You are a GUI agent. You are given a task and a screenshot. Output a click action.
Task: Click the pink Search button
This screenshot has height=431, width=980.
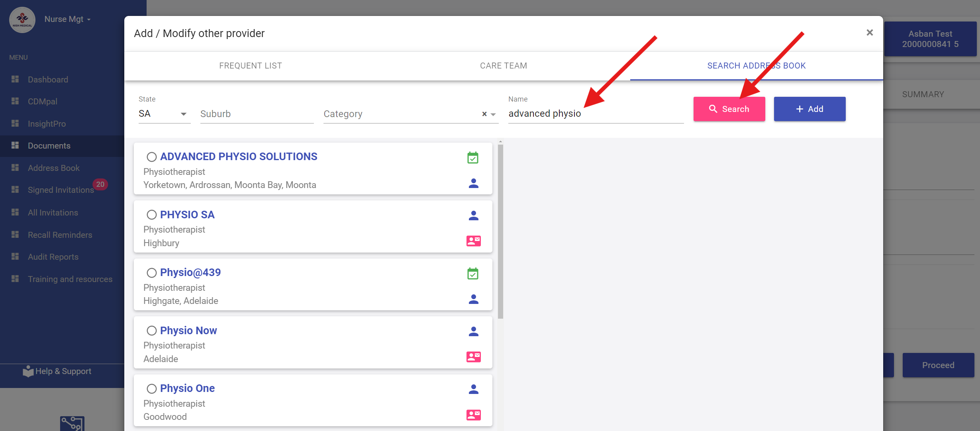[x=729, y=109]
